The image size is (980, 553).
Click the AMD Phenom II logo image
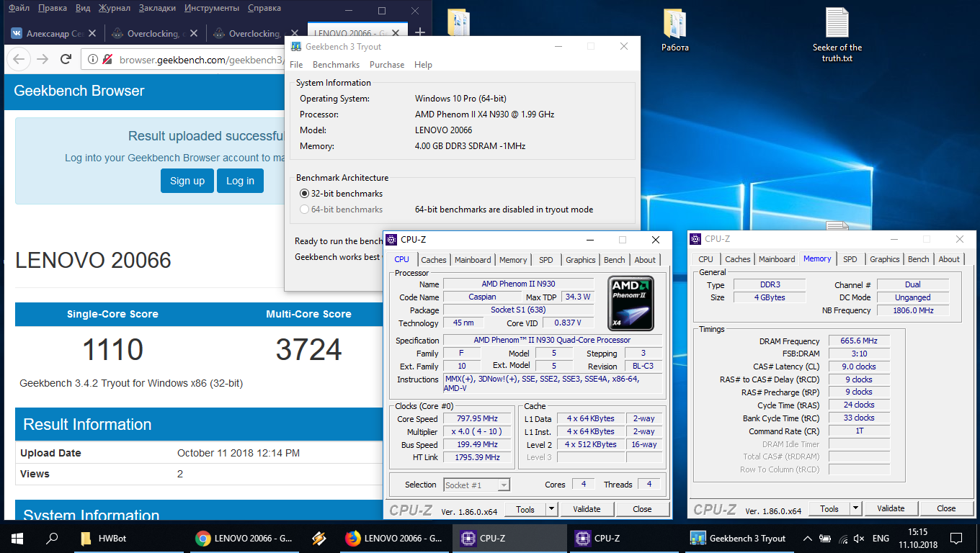(x=631, y=302)
